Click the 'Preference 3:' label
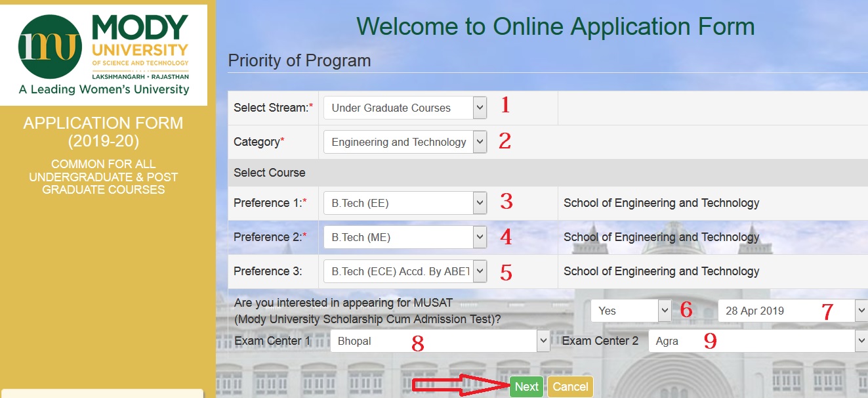 [x=268, y=271]
